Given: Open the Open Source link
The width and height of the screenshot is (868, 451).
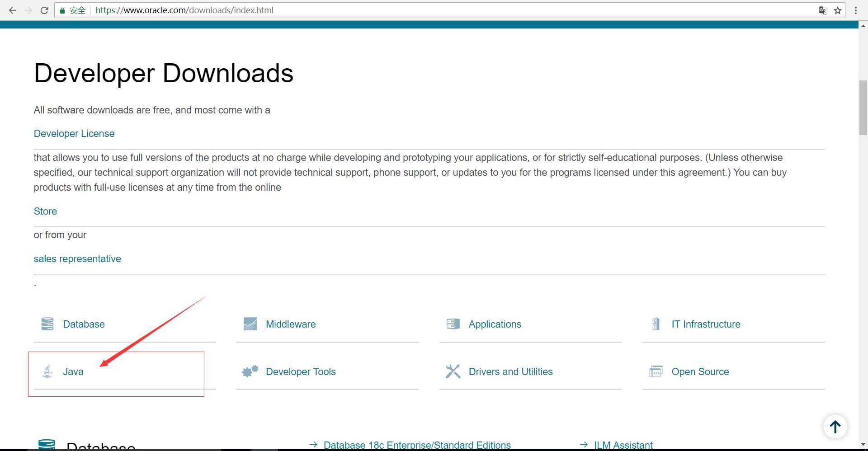Looking at the screenshot, I should coord(700,371).
